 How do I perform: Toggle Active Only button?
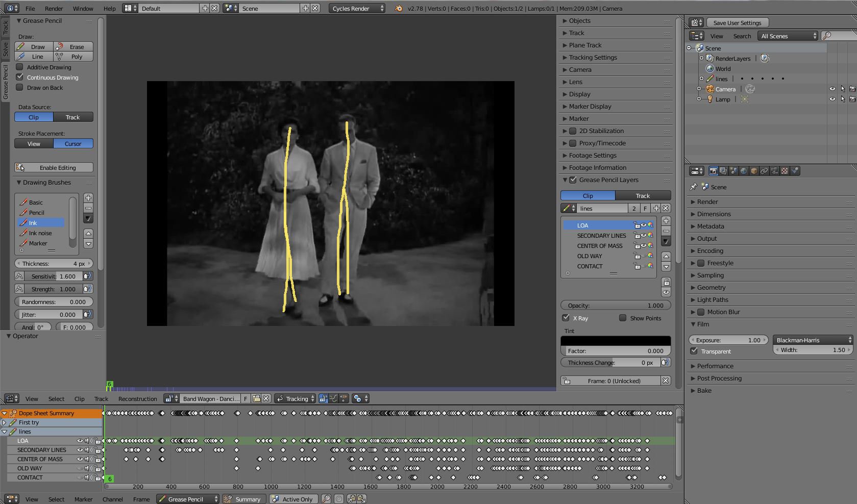(292, 499)
